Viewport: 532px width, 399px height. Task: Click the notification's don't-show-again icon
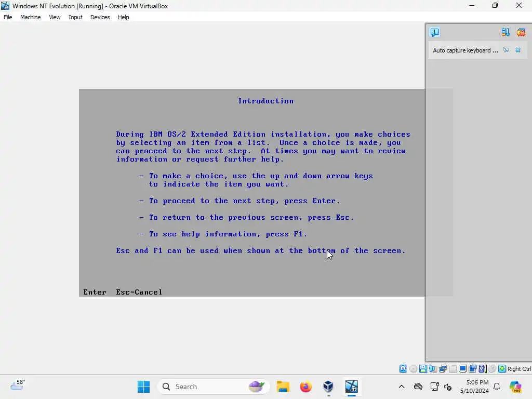[x=506, y=50]
